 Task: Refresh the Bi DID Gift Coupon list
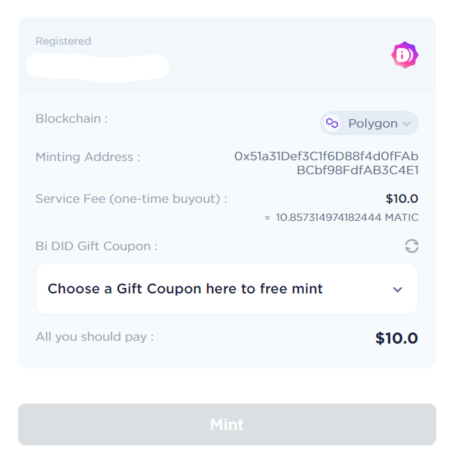tap(411, 246)
